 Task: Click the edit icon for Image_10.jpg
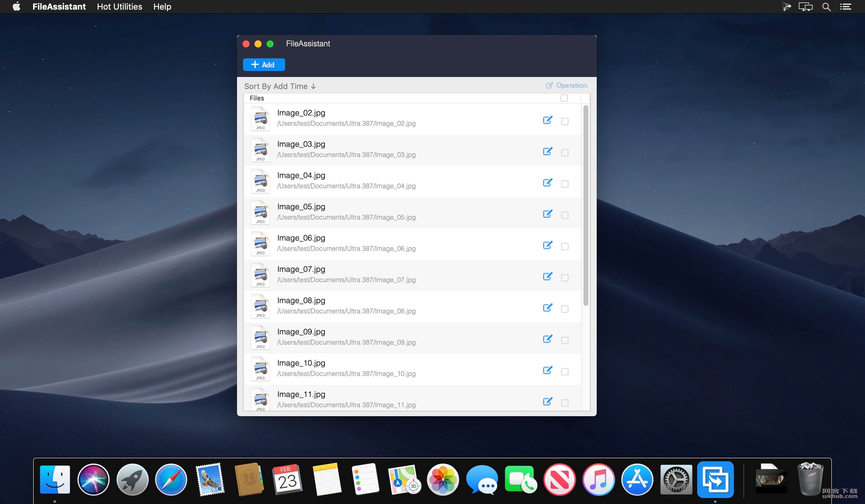pyautogui.click(x=547, y=370)
